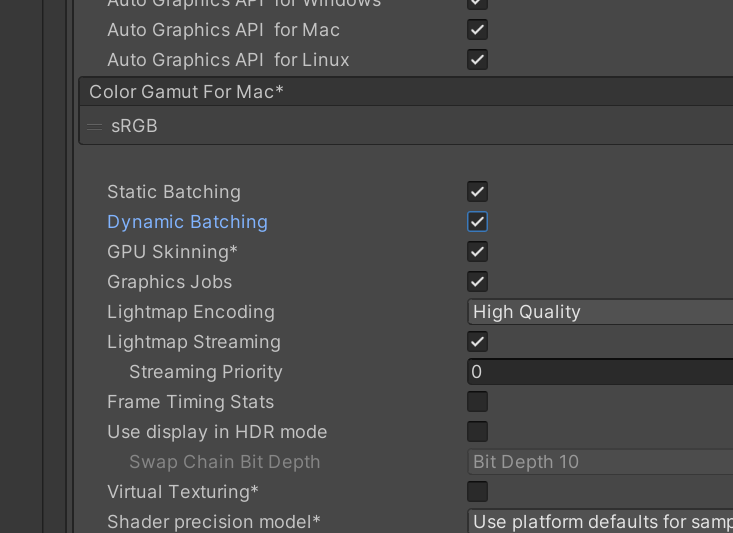Turn off Static Batching checkbox
This screenshot has height=533, width=733.
(x=478, y=192)
